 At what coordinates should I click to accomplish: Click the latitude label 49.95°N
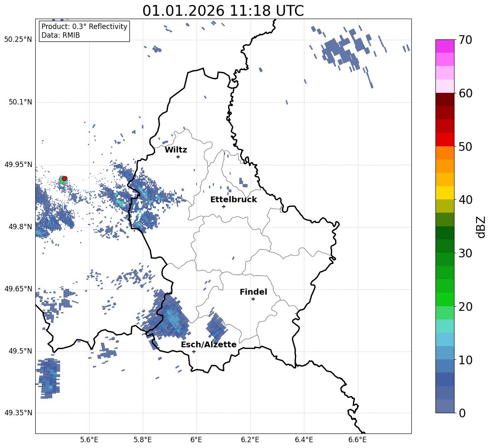[x=18, y=165]
